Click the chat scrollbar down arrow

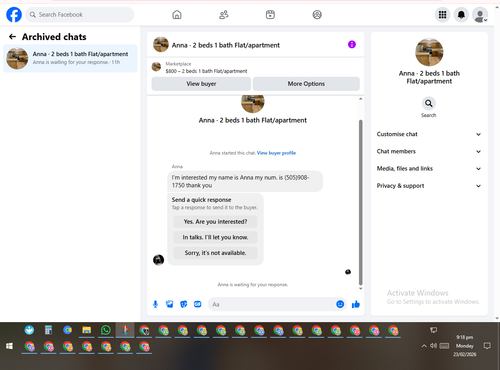point(360,289)
